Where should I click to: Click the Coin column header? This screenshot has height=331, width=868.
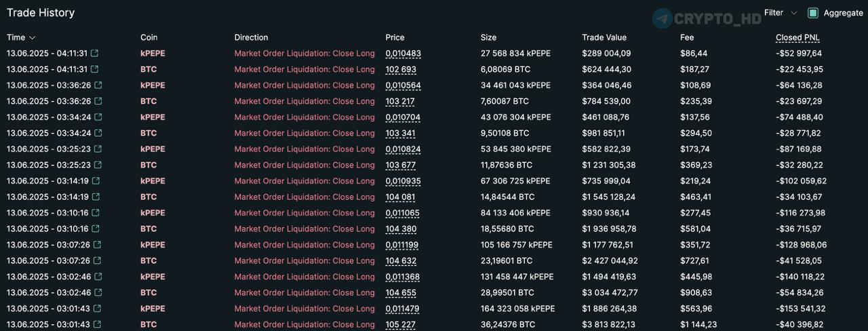149,37
